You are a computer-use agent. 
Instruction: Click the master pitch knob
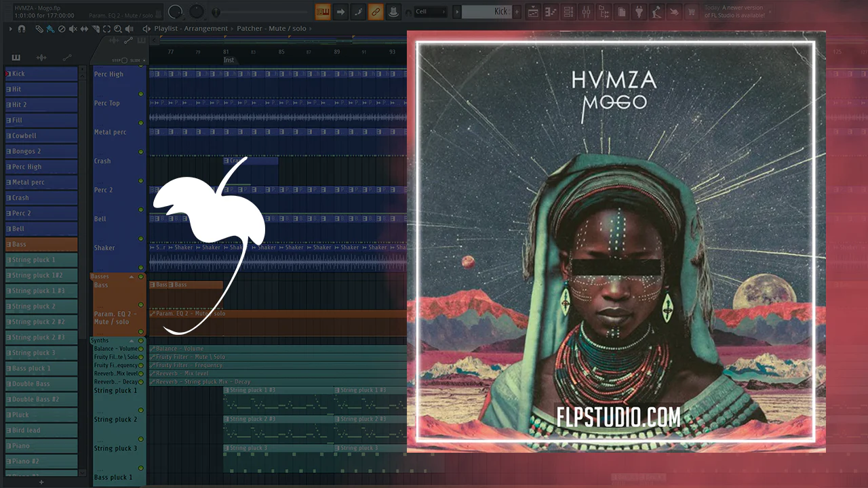point(197,12)
